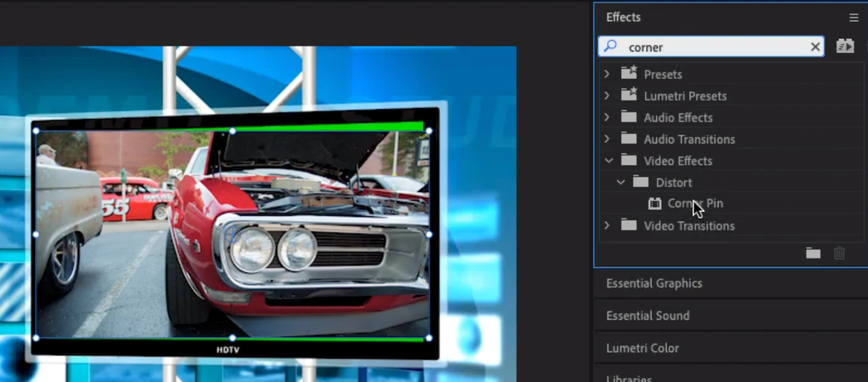Grab the bottom-center clip transform handle

232,338
